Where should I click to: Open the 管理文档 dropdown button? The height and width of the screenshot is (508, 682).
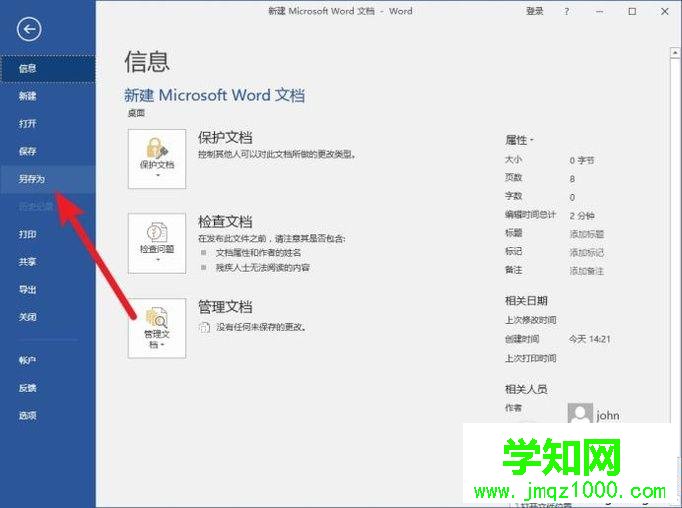[x=157, y=328]
